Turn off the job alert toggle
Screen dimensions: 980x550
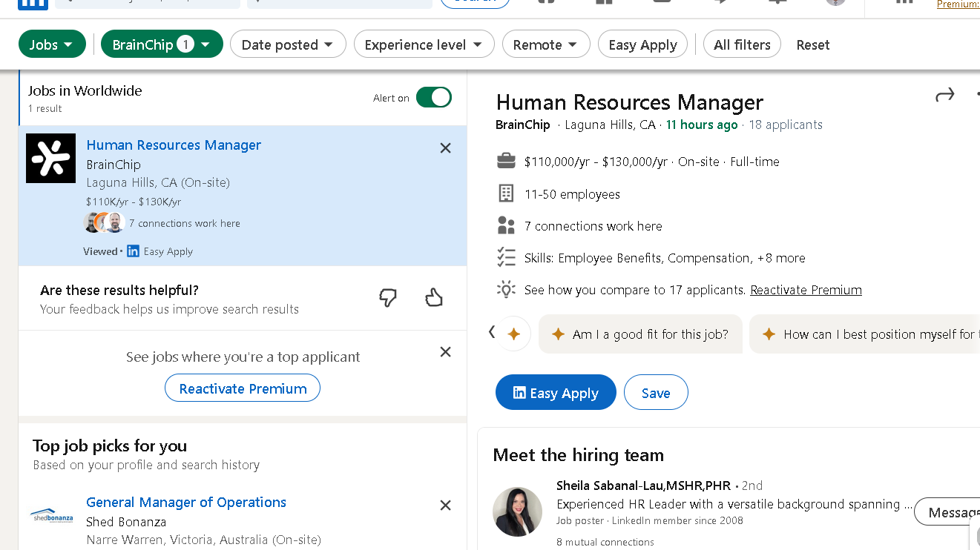coord(433,98)
